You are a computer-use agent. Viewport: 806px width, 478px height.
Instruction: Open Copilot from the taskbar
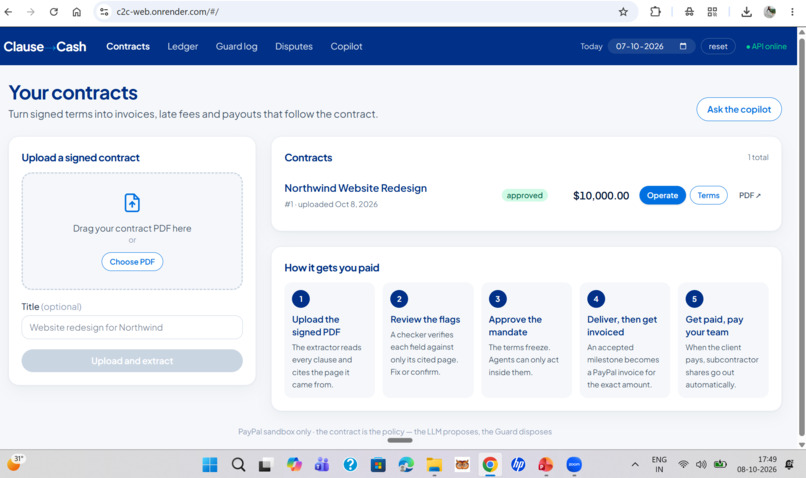coord(294,465)
